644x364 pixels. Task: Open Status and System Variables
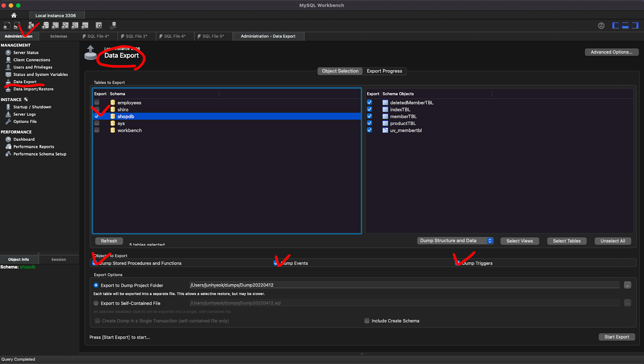(x=40, y=74)
